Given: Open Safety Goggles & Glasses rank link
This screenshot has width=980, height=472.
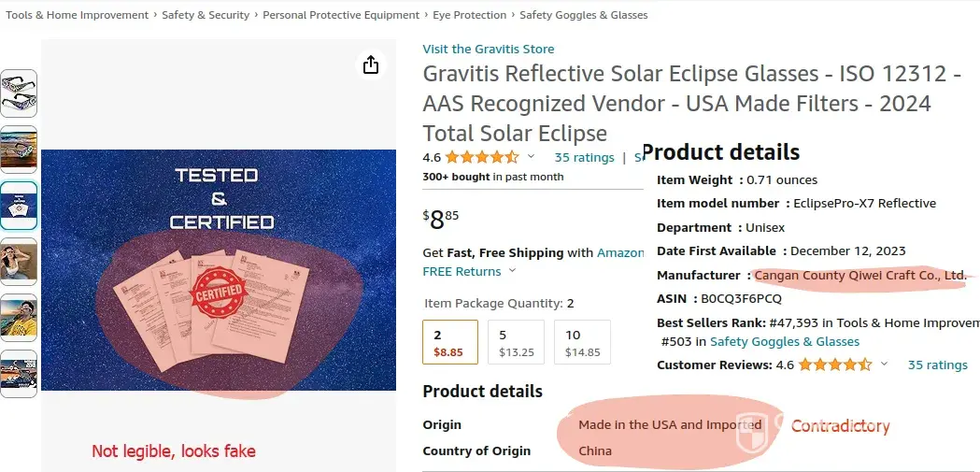Looking at the screenshot, I should pos(785,342).
